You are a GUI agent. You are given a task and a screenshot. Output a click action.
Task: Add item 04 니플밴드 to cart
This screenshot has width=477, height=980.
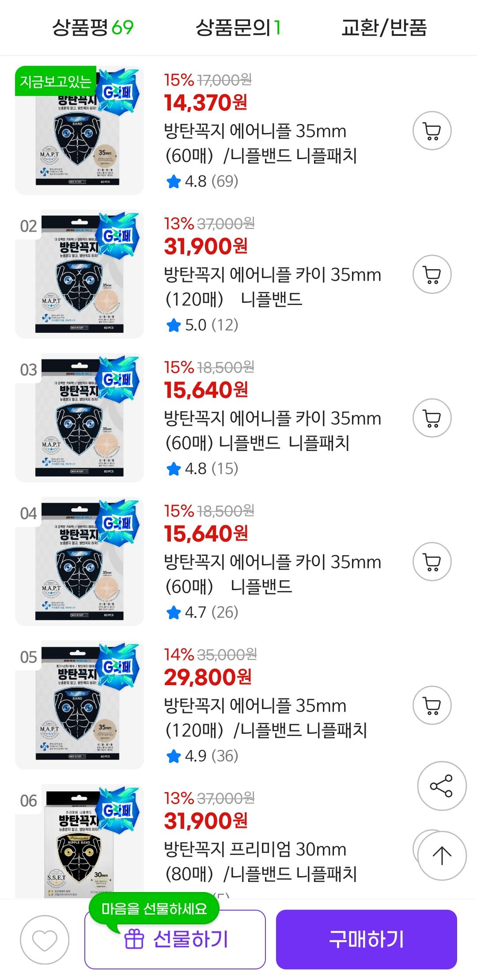432,562
